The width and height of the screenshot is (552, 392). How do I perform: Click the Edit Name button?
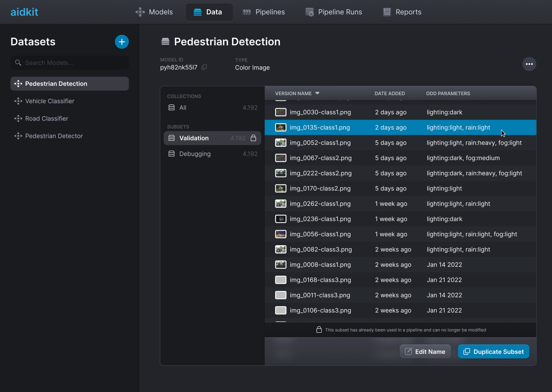pyautogui.click(x=425, y=351)
